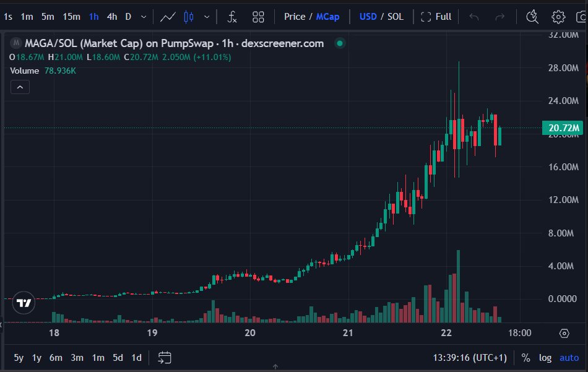Image resolution: width=588 pixels, height=372 pixels.
Task: Click the date label 20 on time axis
Action: tap(250, 333)
